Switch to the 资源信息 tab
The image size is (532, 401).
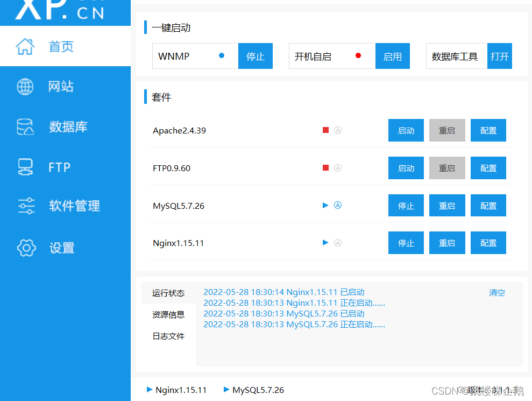pos(168,314)
